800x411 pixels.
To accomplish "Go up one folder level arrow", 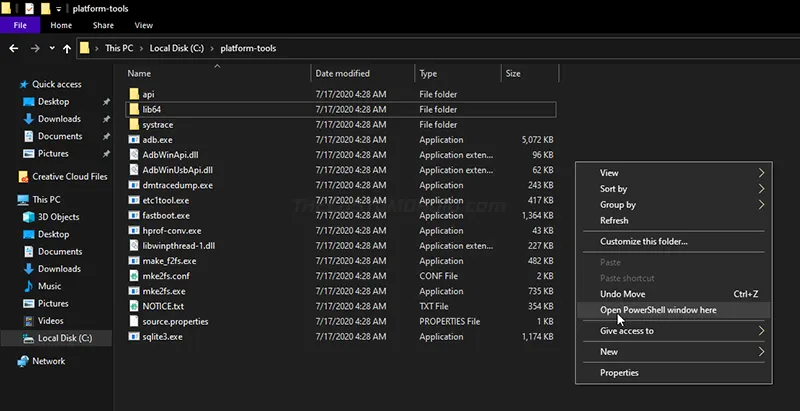I will pyautogui.click(x=67, y=48).
